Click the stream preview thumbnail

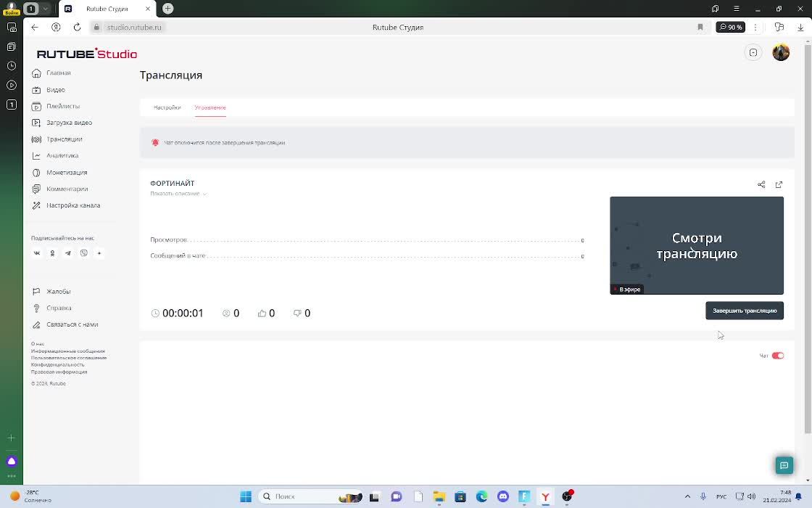click(x=697, y=245)
